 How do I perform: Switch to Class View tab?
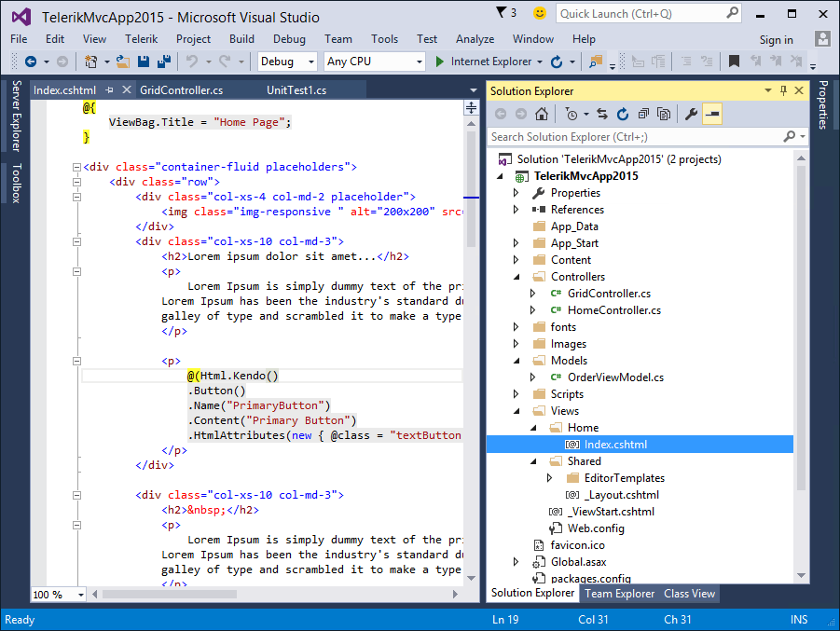click(x=689, y=594)
